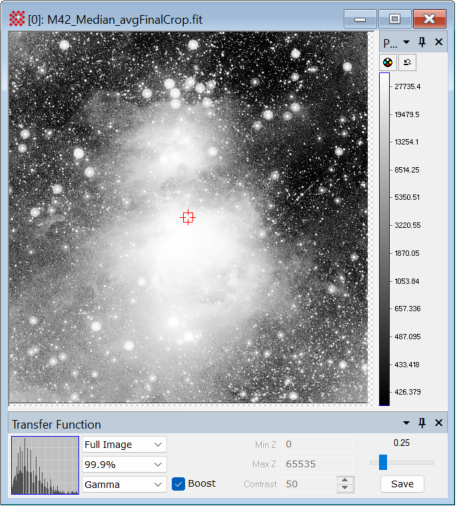Click the histogram thumbnail

(x=45, y=465)
